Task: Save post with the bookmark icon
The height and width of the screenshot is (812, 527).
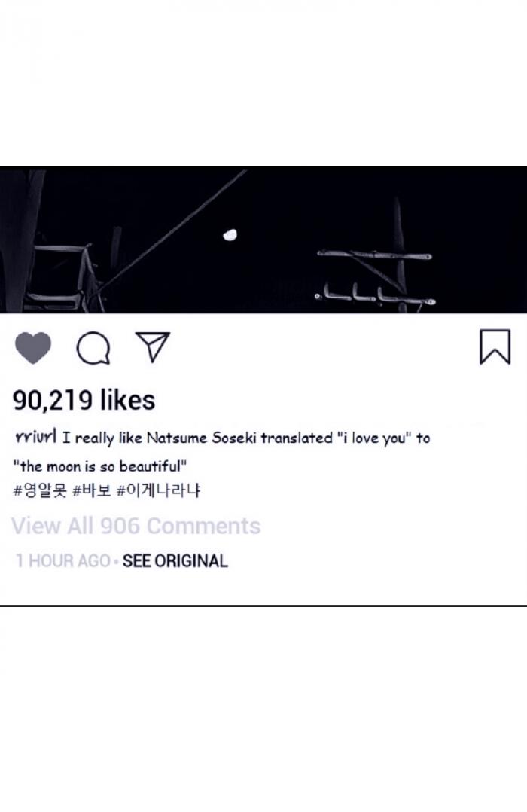Action: click(x=495, y=347)
